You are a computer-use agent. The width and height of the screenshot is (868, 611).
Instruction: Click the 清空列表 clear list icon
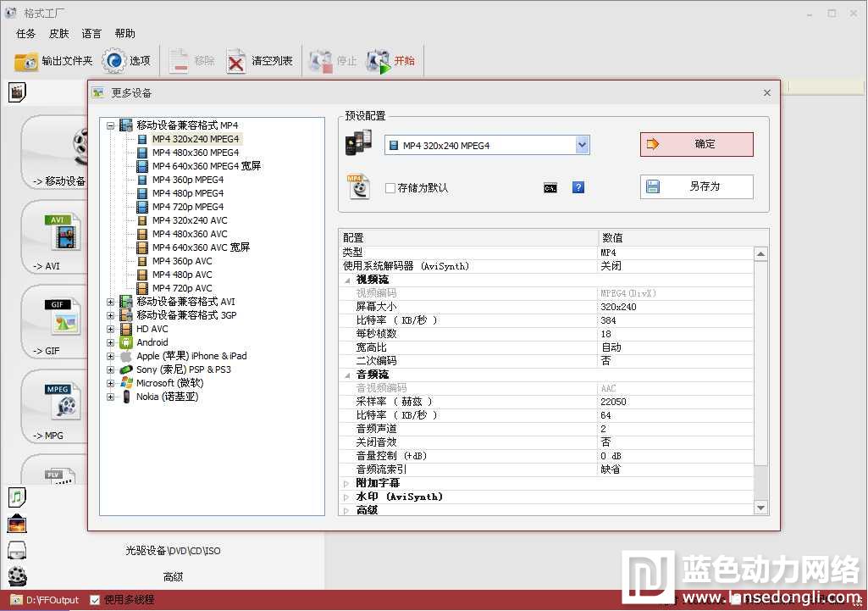[237, 61]
